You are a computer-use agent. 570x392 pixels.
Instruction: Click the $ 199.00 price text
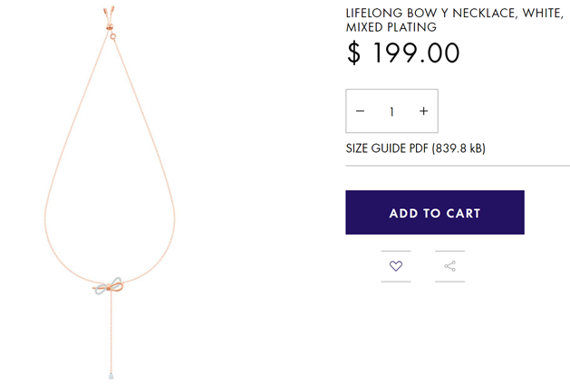click(x=403, y=53)
